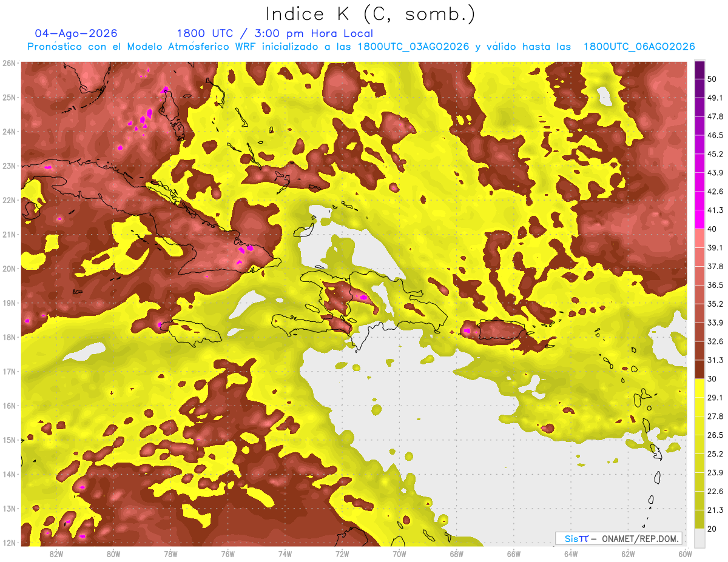This screenshot has width=728, height=562.
Task: Click the initialization time '1800UTC_03AGO2026'
Action: (414, 47)
